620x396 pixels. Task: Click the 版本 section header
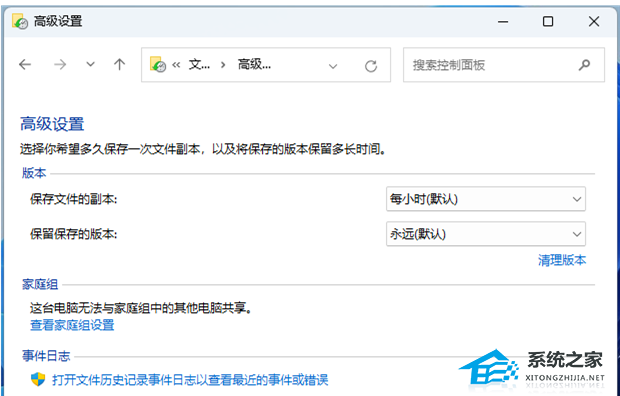point(34,173)
